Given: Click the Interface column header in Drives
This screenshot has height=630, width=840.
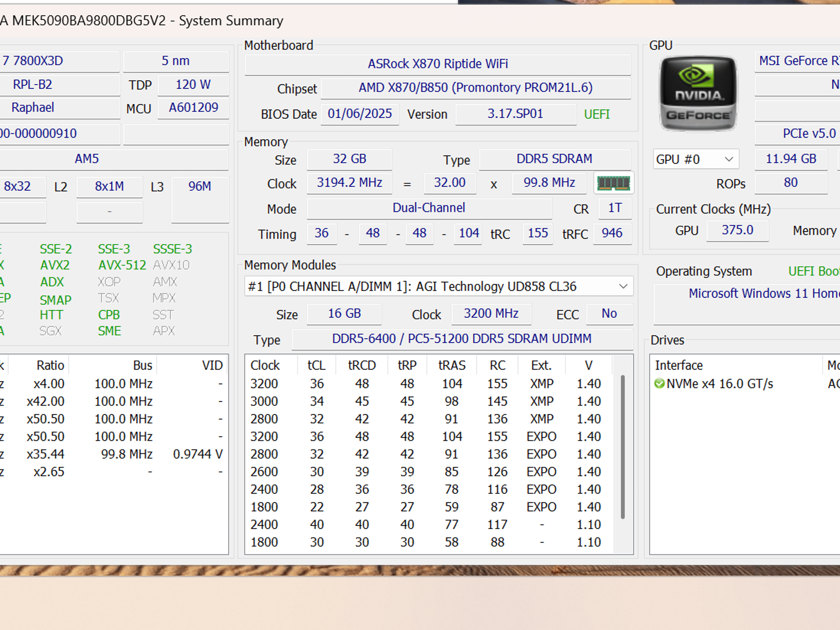Looking at the screenshot, I should coord(736,365).
